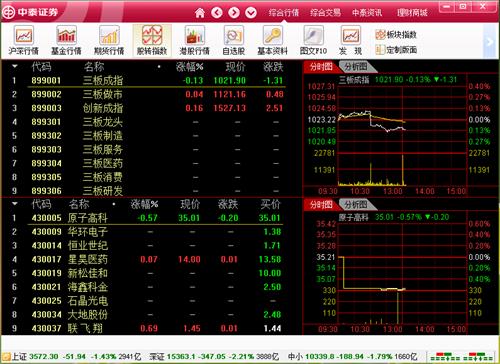Select row 899003 创新成指

[148, 108]
